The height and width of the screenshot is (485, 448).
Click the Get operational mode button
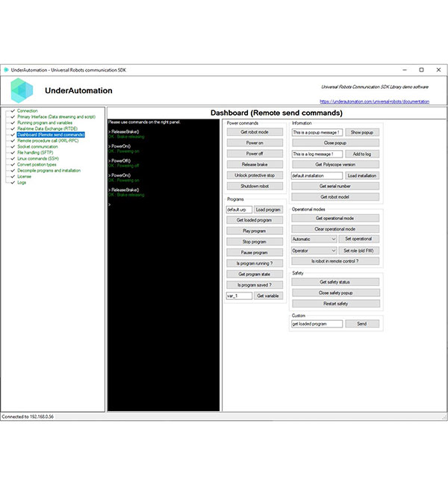pos(335,219)
